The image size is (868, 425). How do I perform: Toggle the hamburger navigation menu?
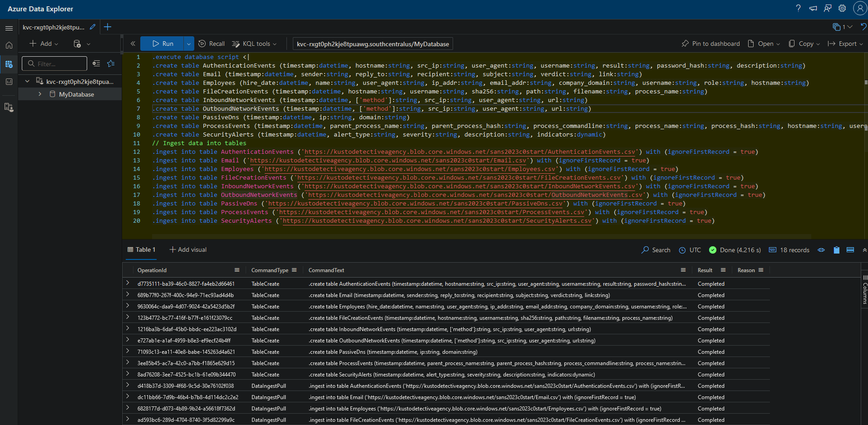click(x=9, y=28)
